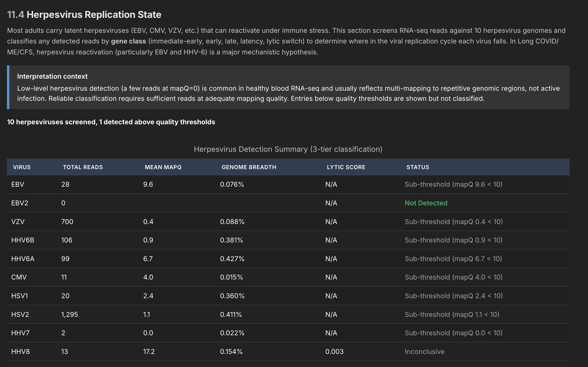588x367 pixels.
Task: Click the LYTIC SCORE column header
Action: click(x=346, y=167)
